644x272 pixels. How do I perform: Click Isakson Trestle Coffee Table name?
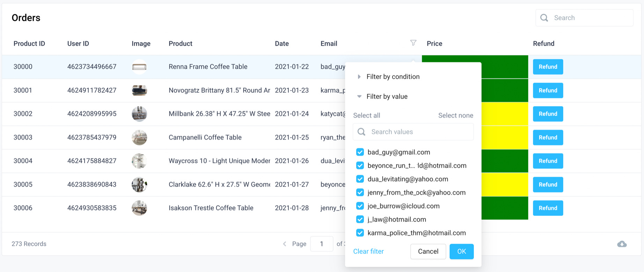[211, 208]
